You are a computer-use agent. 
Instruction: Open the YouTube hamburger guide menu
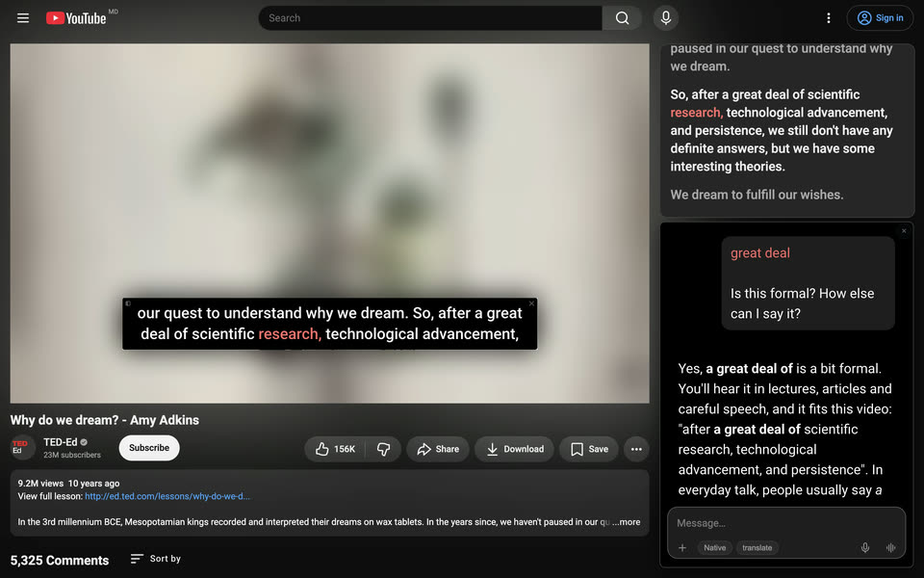(23, 18)
